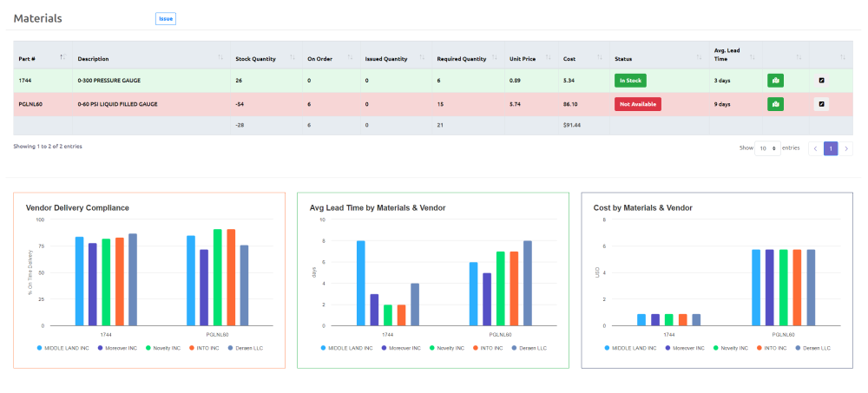
Task: Open green map icon for PGLNL60
Action: click(x=775, y=103)
